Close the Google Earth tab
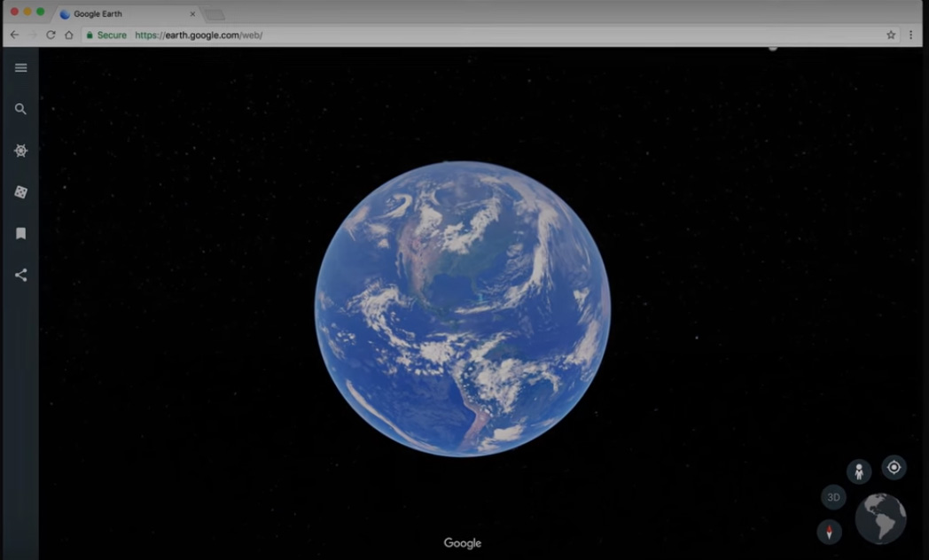The image size is (929, 560). (x=192, y=14)
